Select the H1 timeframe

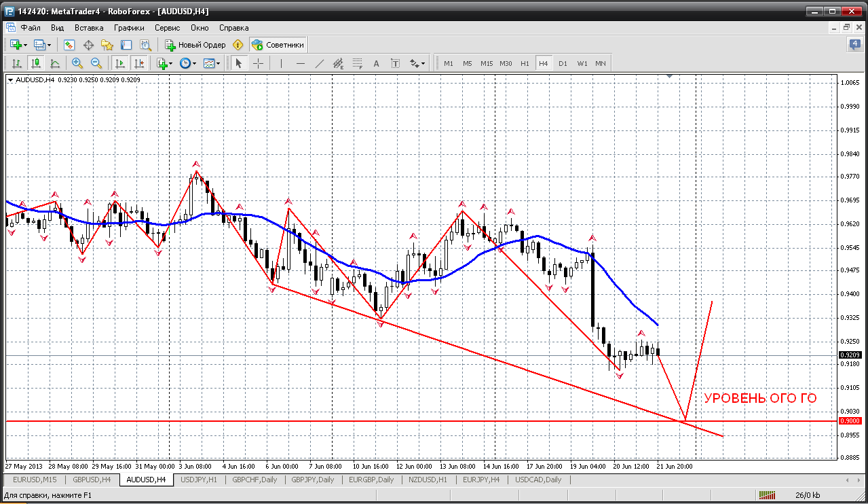click(x=525, y=63)
